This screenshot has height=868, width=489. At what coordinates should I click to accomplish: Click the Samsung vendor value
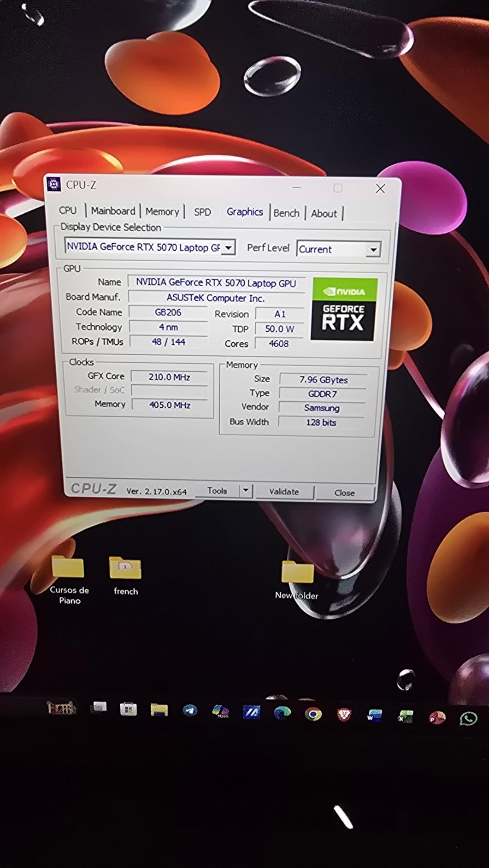[322, 408]
